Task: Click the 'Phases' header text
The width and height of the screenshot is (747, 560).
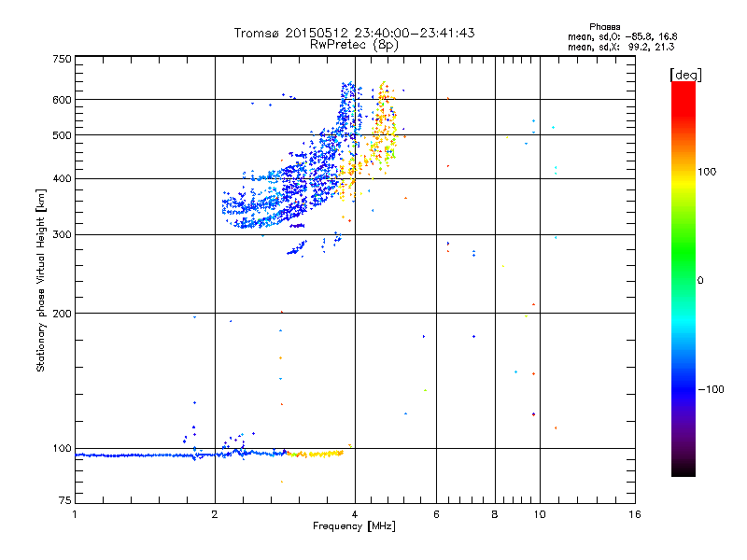Action: point(604,27)
